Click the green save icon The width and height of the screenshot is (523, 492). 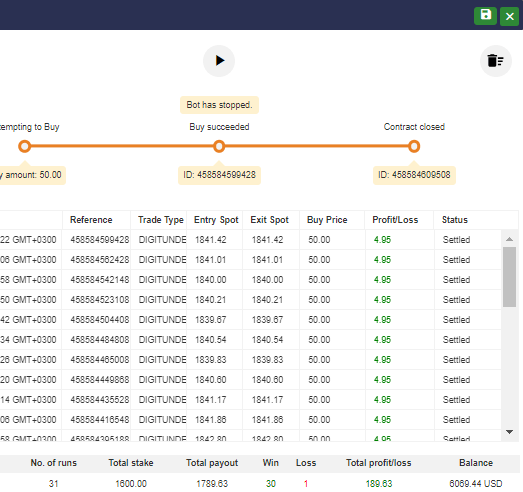(x=485, y=16)
